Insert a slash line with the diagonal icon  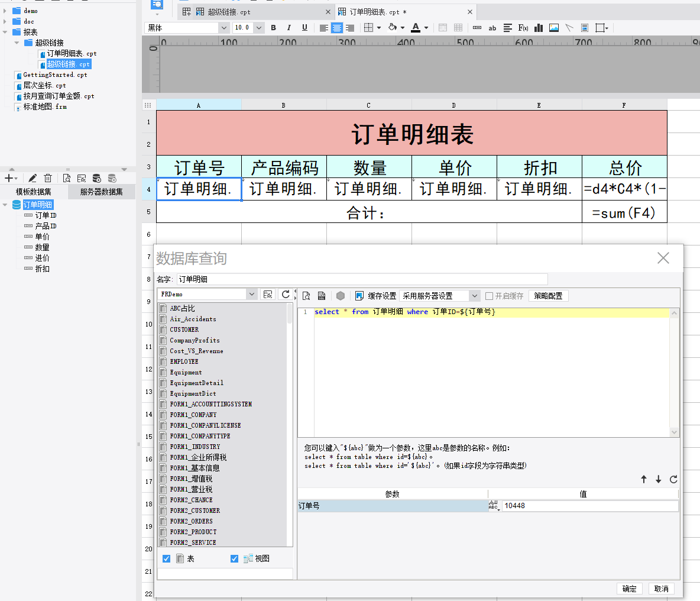(x=569, y=28)
